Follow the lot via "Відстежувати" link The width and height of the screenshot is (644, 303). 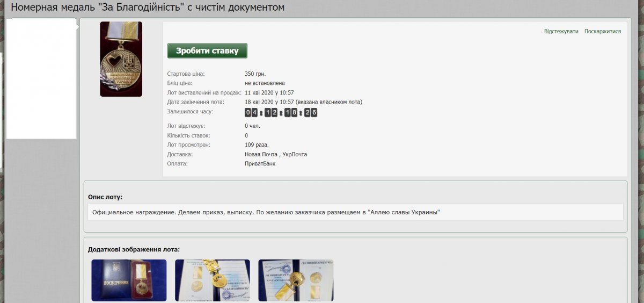tap(561, 31)
